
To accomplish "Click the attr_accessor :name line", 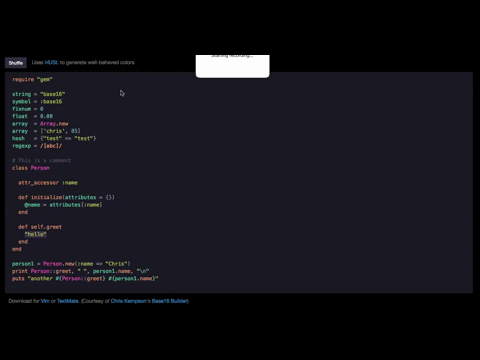I will 48,183.
